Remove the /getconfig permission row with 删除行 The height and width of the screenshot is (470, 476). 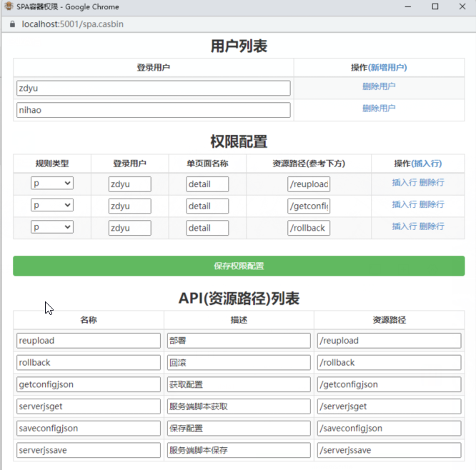(432, 204)
